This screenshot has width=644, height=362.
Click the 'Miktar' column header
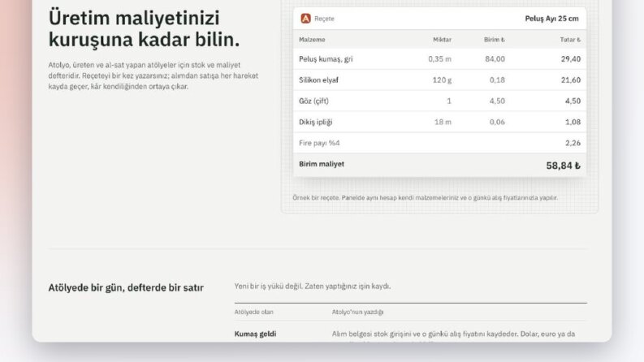click(x=442, y=40)
